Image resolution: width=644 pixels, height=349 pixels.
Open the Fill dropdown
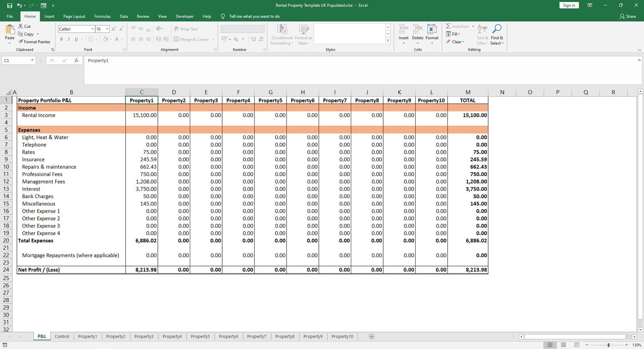point(453,34)
